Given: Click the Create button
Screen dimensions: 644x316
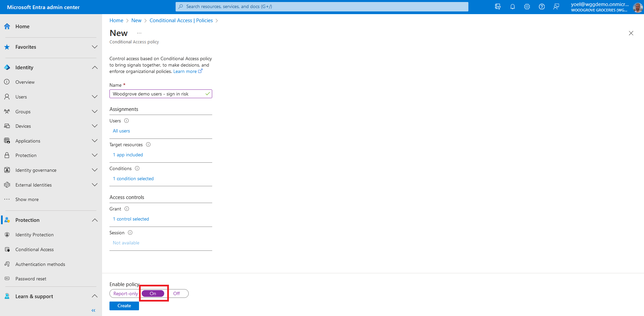Looking at the screenshot, I should pos(124,306).
